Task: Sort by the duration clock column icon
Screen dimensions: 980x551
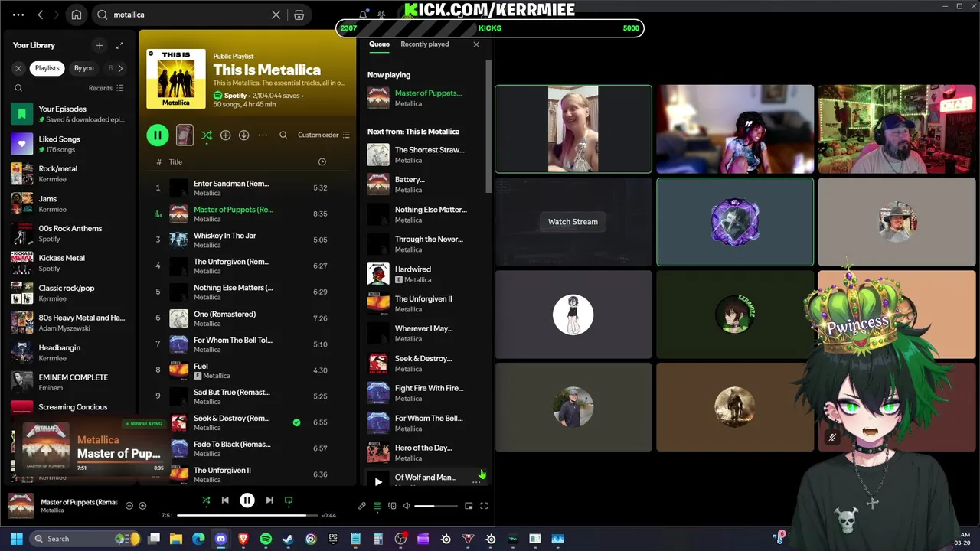Action: (322, 161)
